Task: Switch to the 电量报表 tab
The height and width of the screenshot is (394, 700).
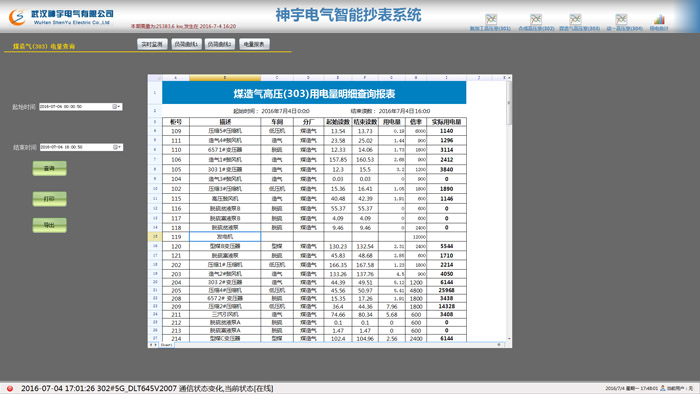Action: (254, 44)
